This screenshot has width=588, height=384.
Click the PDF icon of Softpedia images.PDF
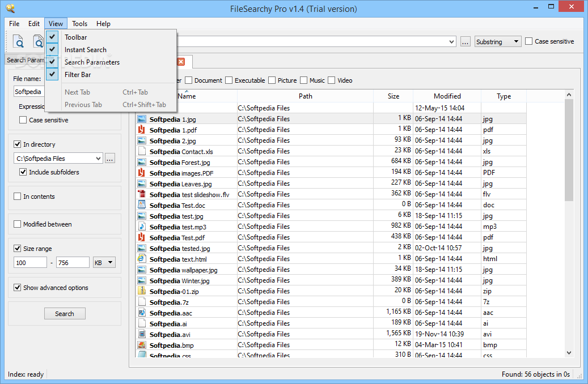pos(142,173)
